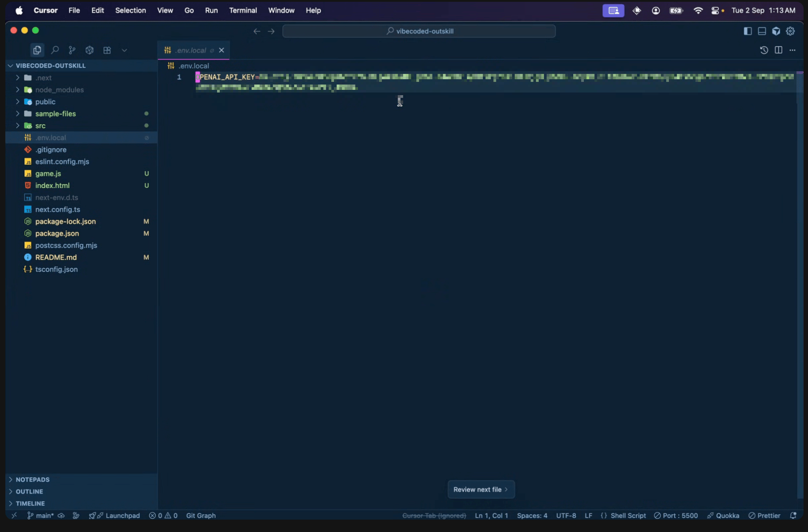The width and height of the screenshot is (808, 532).
Task: Expand the .next folder
Action: [x=82, y=77]
